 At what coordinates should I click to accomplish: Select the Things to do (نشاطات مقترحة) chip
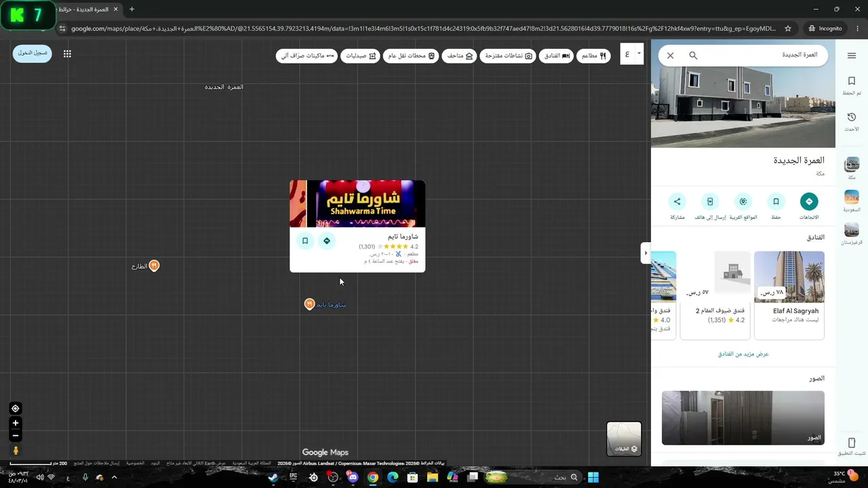coord(509,56)
